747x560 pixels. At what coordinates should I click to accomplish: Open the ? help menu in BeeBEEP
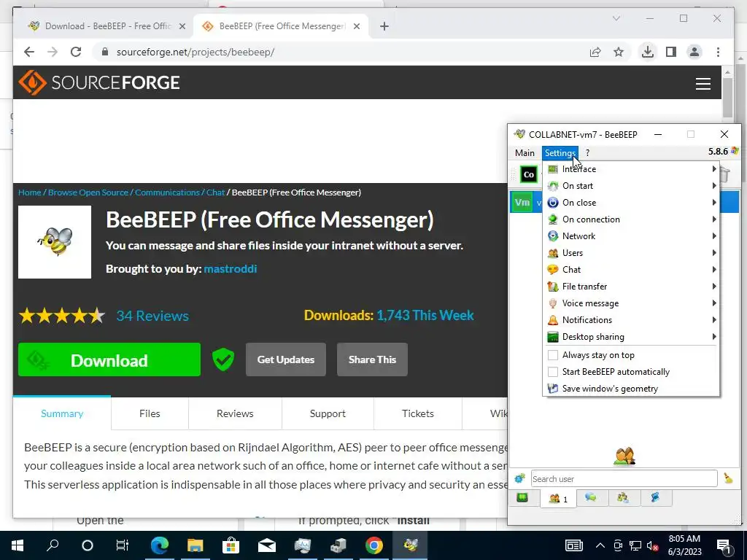click(587, 153)
